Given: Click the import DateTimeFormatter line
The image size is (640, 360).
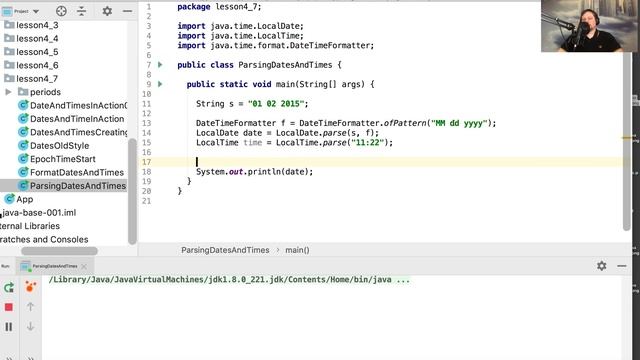Looking at the screenshot, I should pos(276,46).
